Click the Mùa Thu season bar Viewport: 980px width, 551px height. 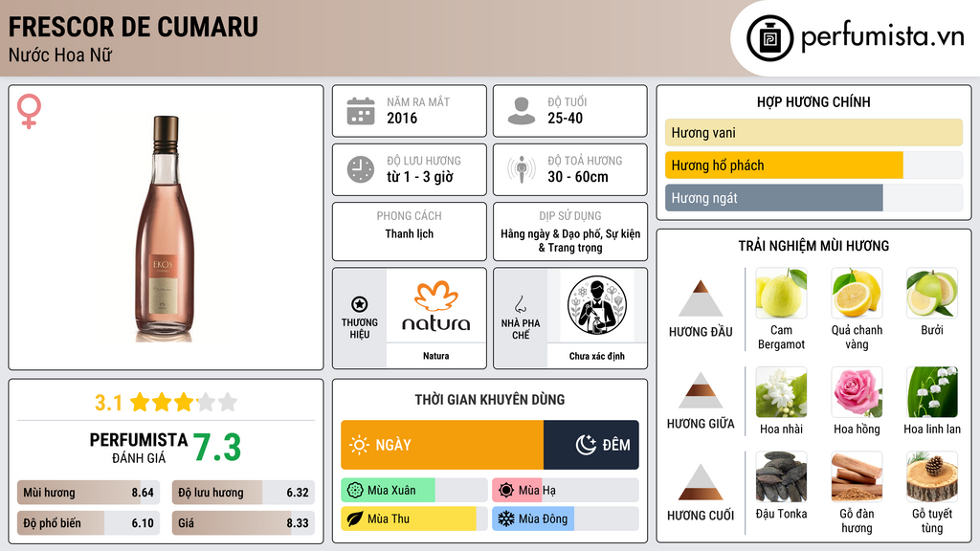click(x=413, y=518)
